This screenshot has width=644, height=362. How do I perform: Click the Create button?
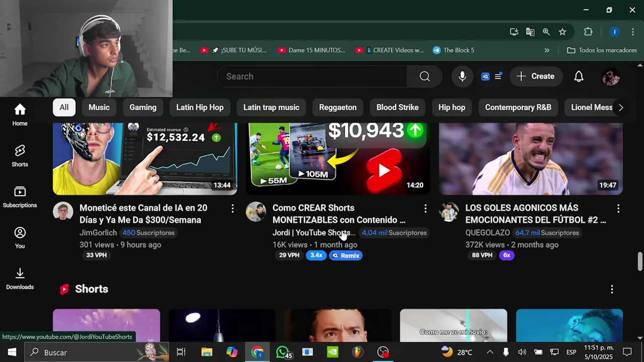[535, 76]
